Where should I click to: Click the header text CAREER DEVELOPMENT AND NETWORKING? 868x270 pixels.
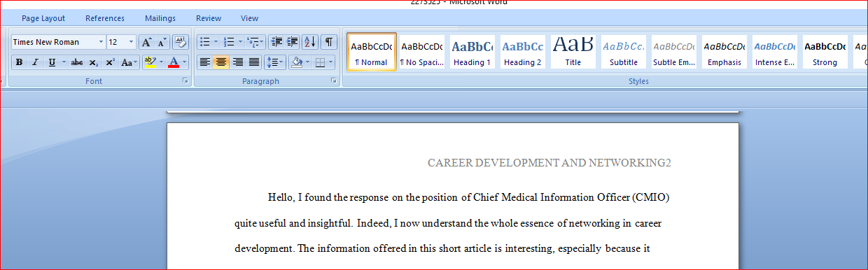coord(546,163)
